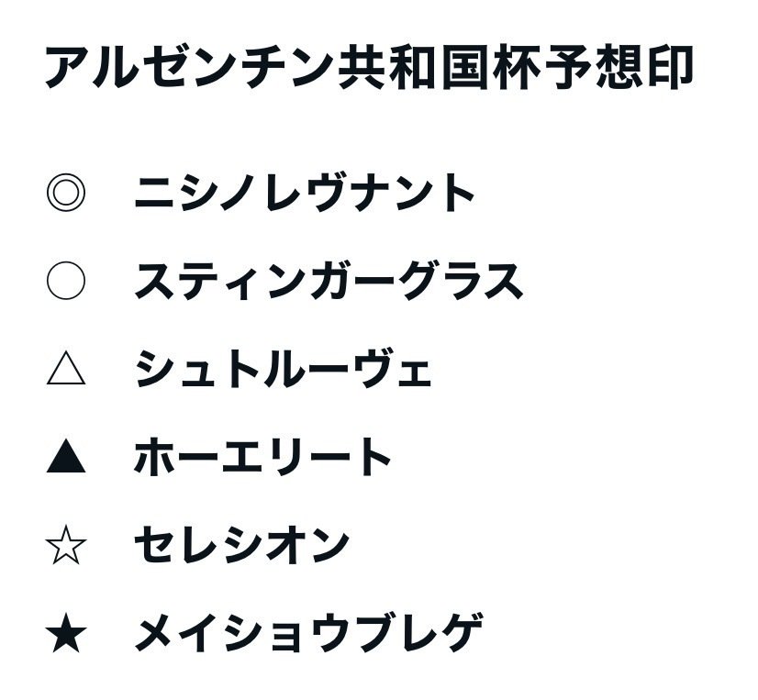Select horse name ニシノレヴナント

click(x=305, y=194)
